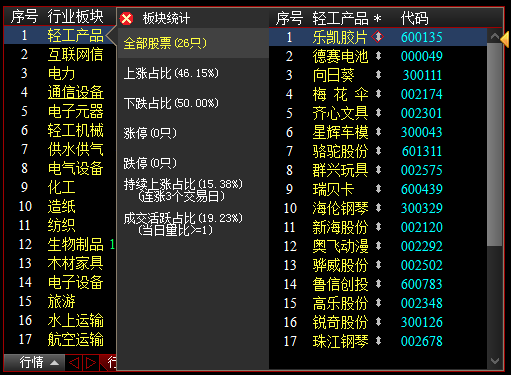Select 电力 industry sector row

(60, 73)
